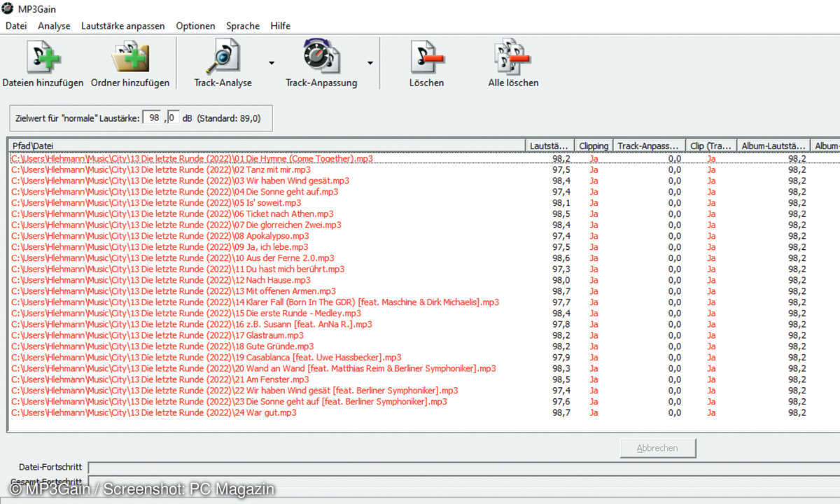Click the Abbrechen button

click(x=658, y=448)
